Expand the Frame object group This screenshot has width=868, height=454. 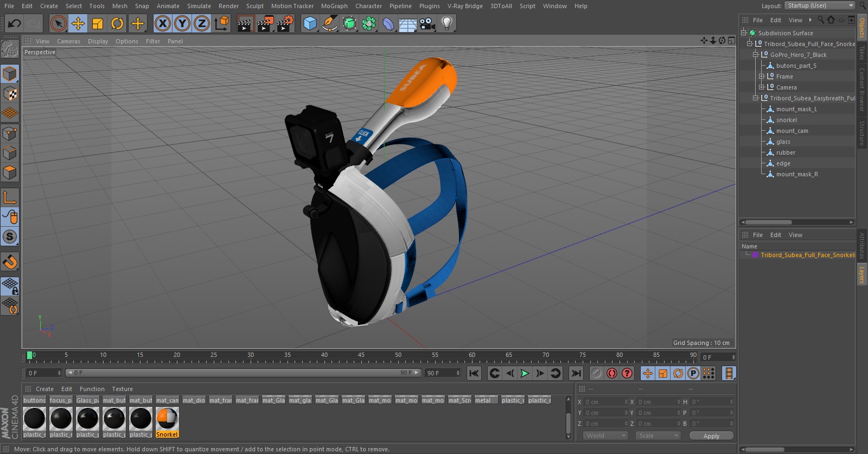762,76
